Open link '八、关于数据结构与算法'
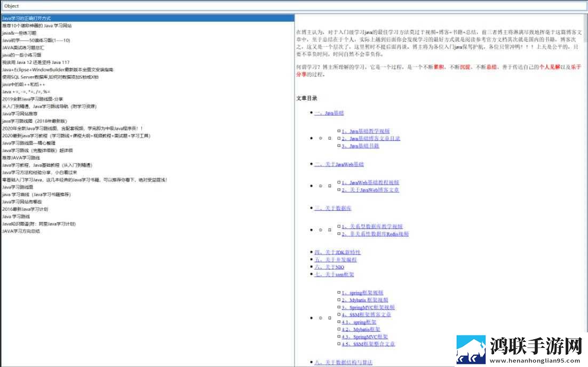The image size is (588, 367). click(343, 362)
